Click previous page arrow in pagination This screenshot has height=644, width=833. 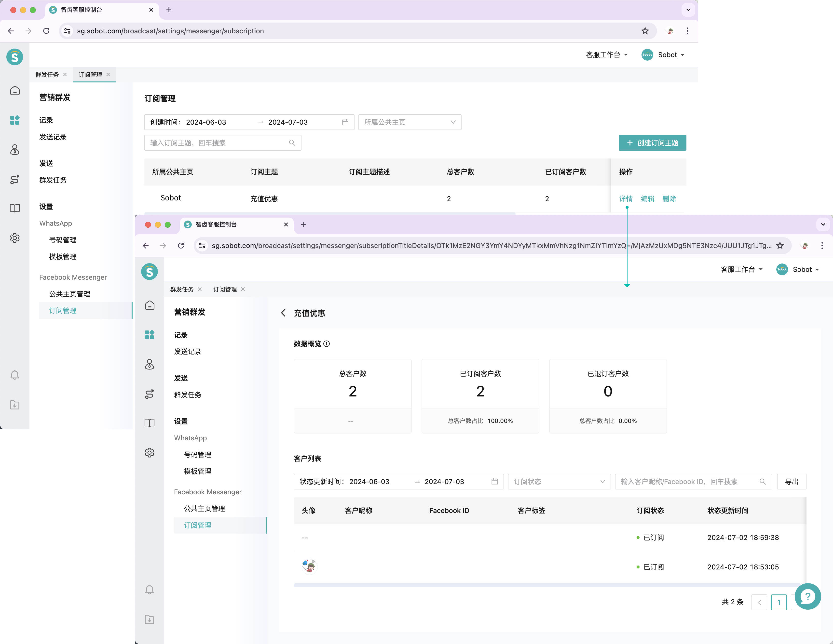tap(759, 602)
